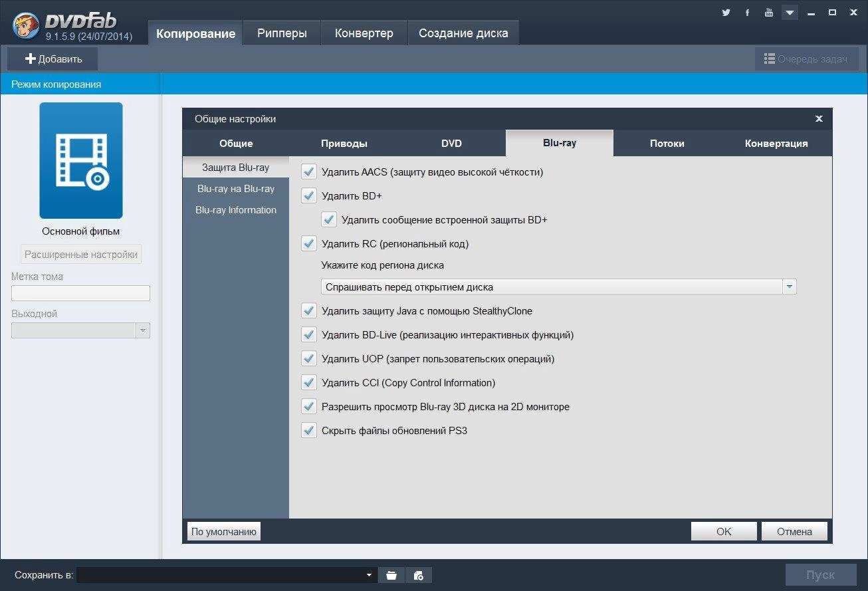Viewport: 868px width, 591px height.
Task: Open the YouTube link icon
Action: 769,13
